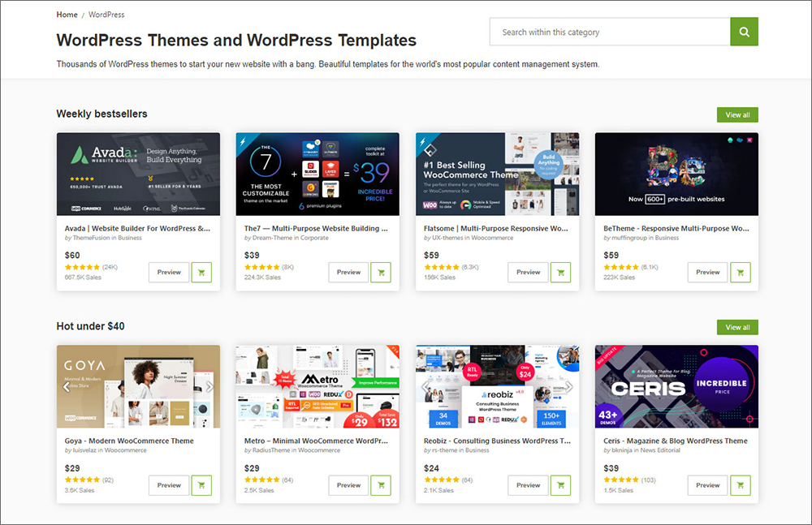Visit author Dream-Theme's profile
This screenshot has width=812, height=525.
coord(274,239)
